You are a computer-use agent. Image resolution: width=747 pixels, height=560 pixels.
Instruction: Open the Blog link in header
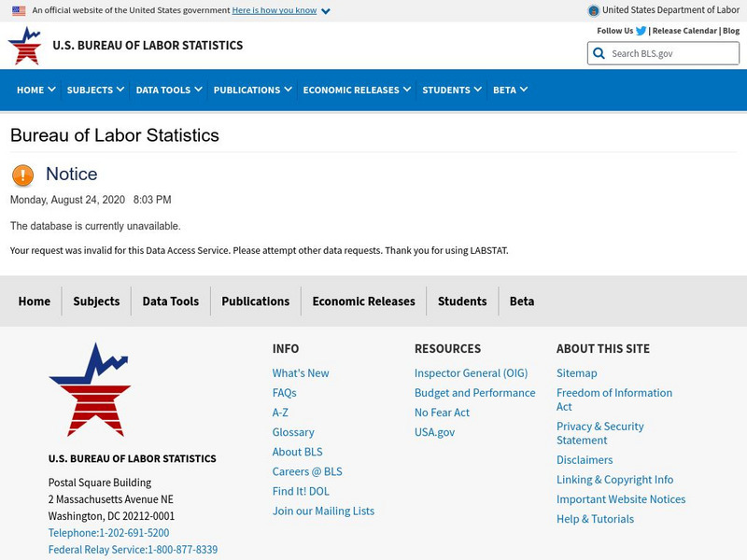731,31
